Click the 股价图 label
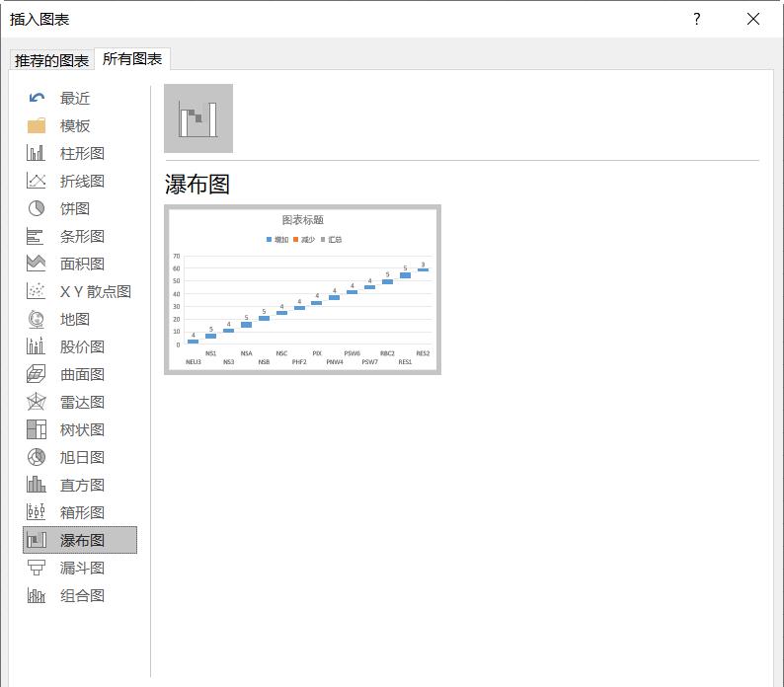 click(x=83, y=346)
